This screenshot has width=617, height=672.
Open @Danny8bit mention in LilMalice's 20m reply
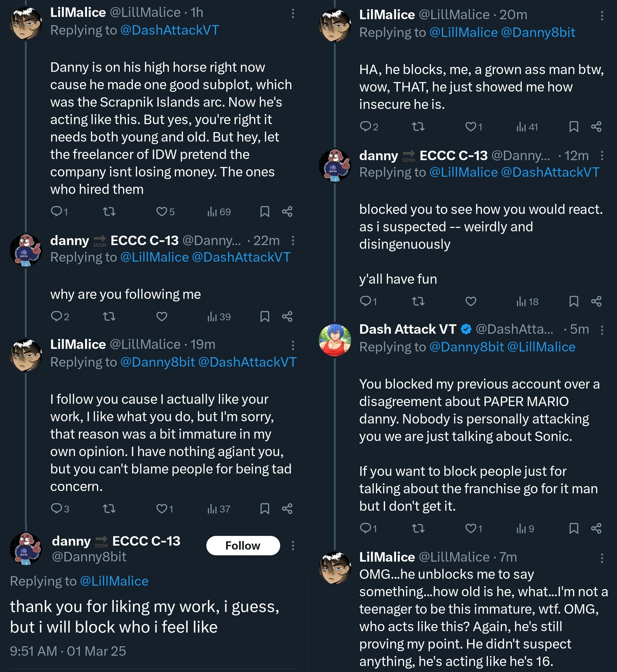[538, 33]
